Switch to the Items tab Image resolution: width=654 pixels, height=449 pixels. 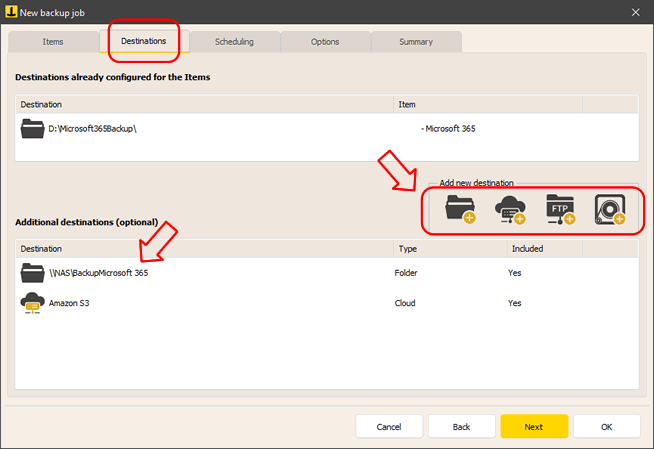[x=53, y=42]
